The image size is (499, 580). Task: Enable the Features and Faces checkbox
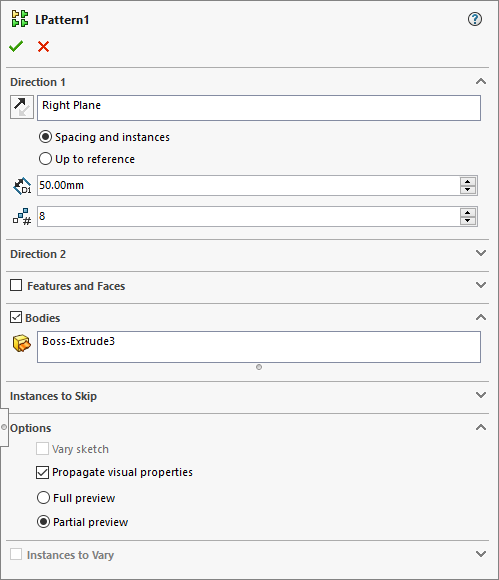(x=16, y=286)
